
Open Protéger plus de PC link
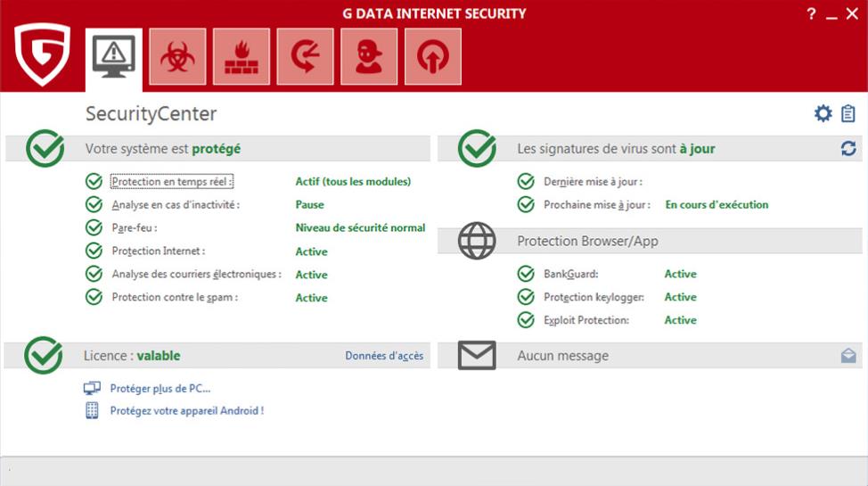coord(160,389)
